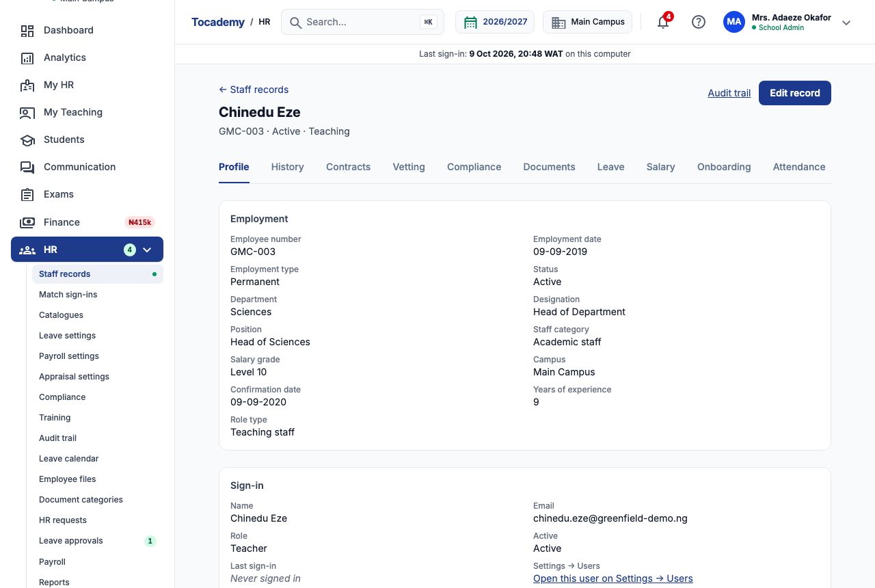Open the Attendance tab
Viewport: 875px width, 588px height.
pos(799,167)
